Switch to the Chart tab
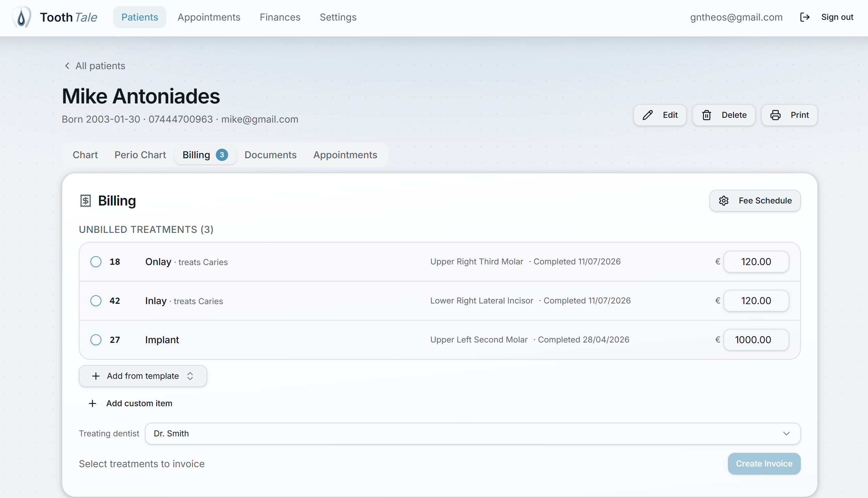Image resolution: width=868 pixels, height=498 pixels. (x=85, y=155)
